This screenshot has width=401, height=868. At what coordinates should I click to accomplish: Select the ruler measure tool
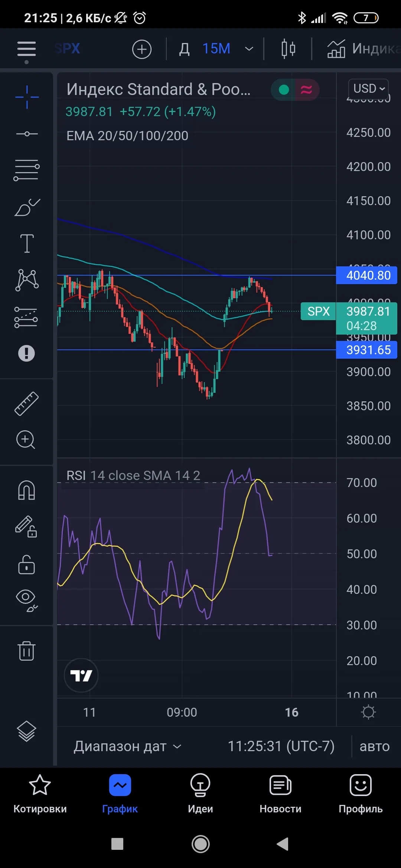27,403
